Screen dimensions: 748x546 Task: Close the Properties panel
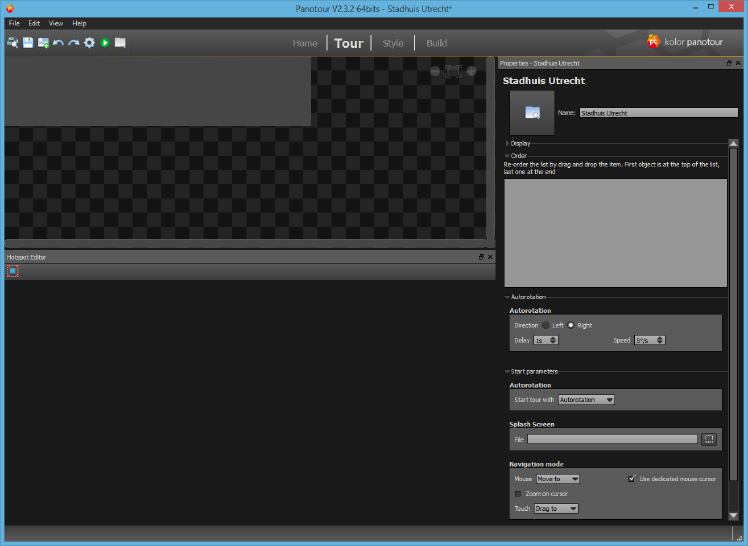click(738, 63)
